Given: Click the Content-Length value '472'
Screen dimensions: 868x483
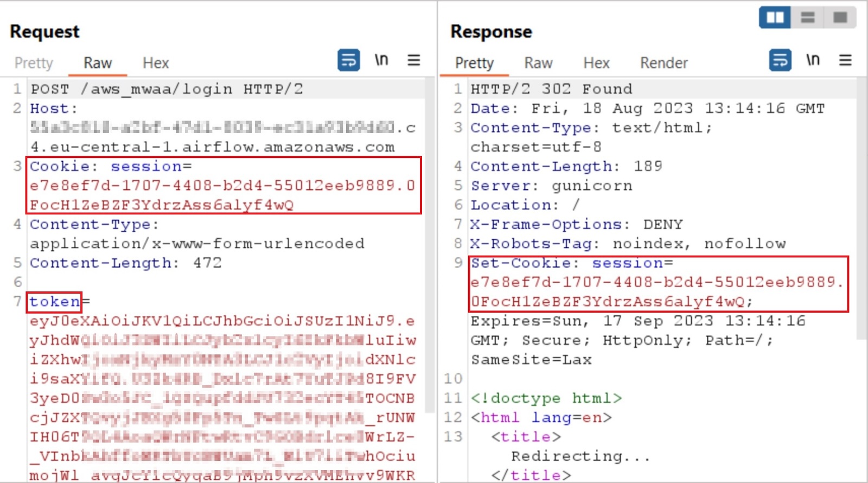Looking at the screenshot, I should point(207,263).
